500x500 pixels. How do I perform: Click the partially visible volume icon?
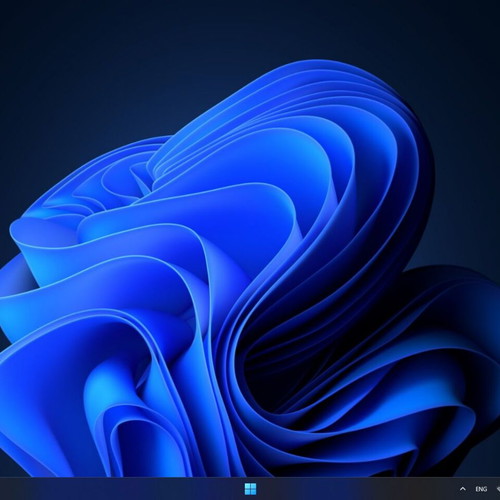(x=498, y=489)
